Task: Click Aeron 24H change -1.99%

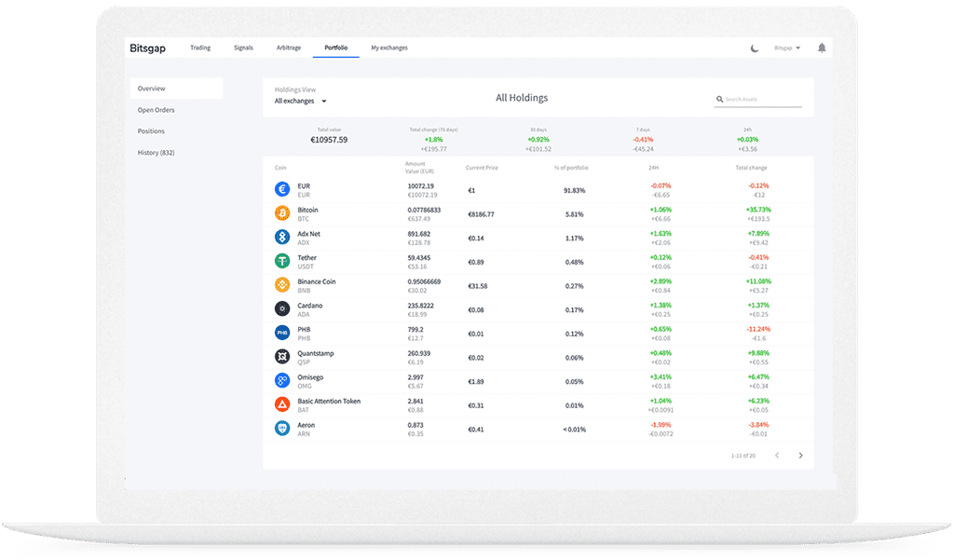Action: point(661,425)
